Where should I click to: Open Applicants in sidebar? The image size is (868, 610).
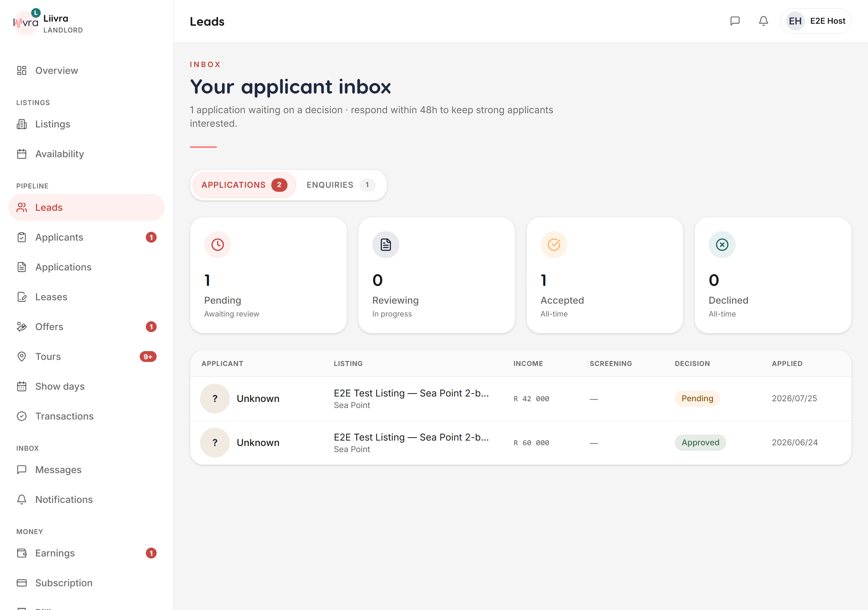[x=86, y=237]
